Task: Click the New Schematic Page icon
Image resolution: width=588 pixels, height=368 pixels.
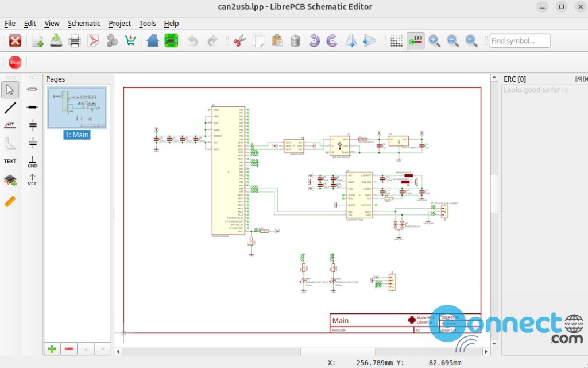Action: click(37, 41)
